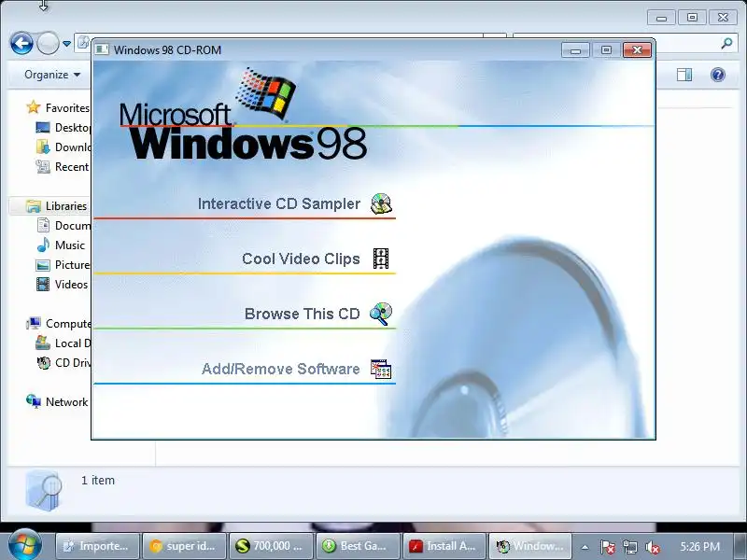Open the Cool Video Clips link
Viewport: 747px width, 560px height.
pos(301,259)
